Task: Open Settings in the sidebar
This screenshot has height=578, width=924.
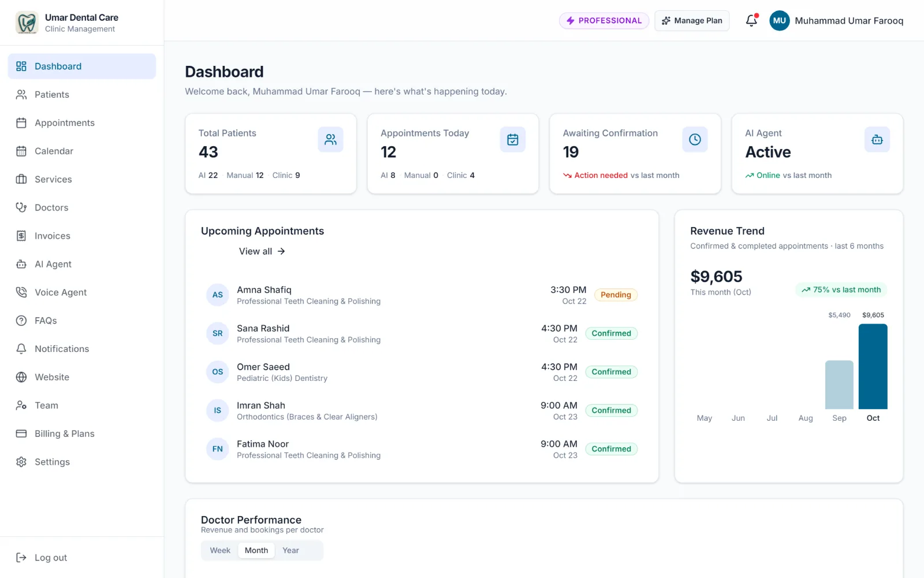Action: coord(82,462)
